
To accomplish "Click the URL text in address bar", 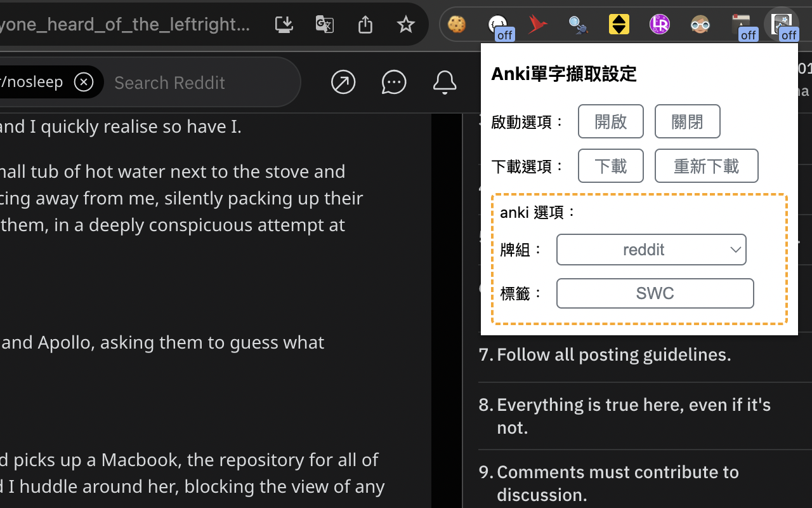I will (x=125, y=25).
